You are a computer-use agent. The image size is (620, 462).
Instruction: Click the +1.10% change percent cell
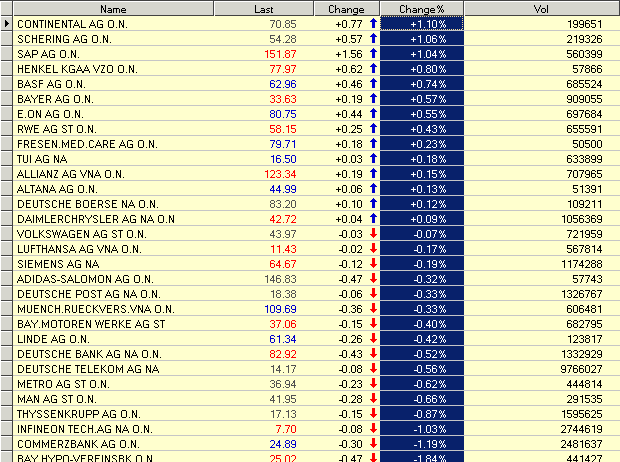(x=422, y=24)
